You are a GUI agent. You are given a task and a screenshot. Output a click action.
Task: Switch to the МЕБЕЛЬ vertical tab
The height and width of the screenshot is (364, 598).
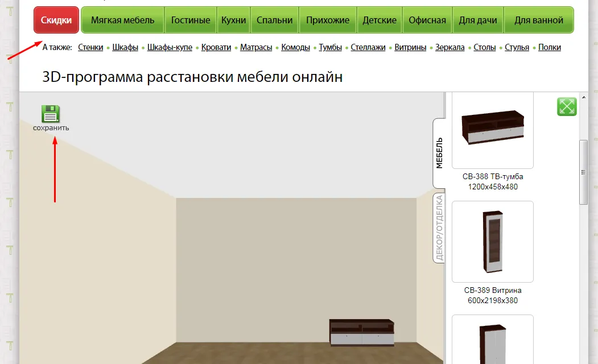(439, 153)
